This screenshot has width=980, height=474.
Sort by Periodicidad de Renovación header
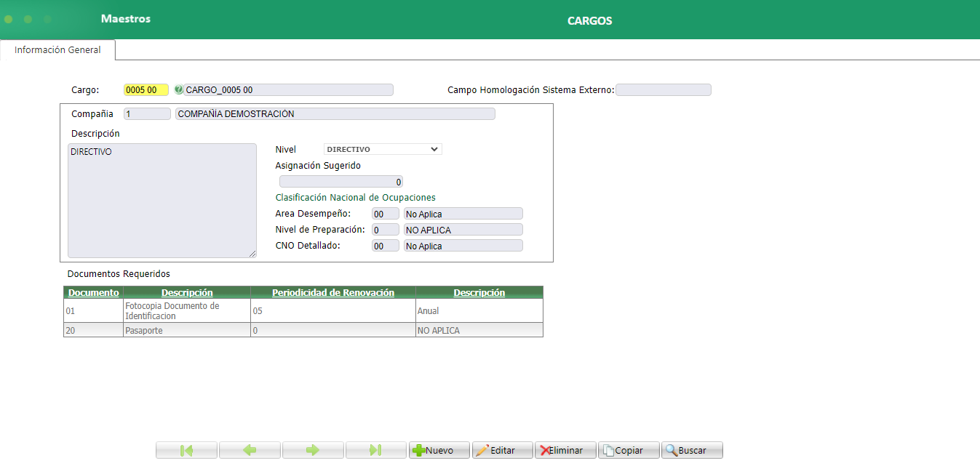332,292
